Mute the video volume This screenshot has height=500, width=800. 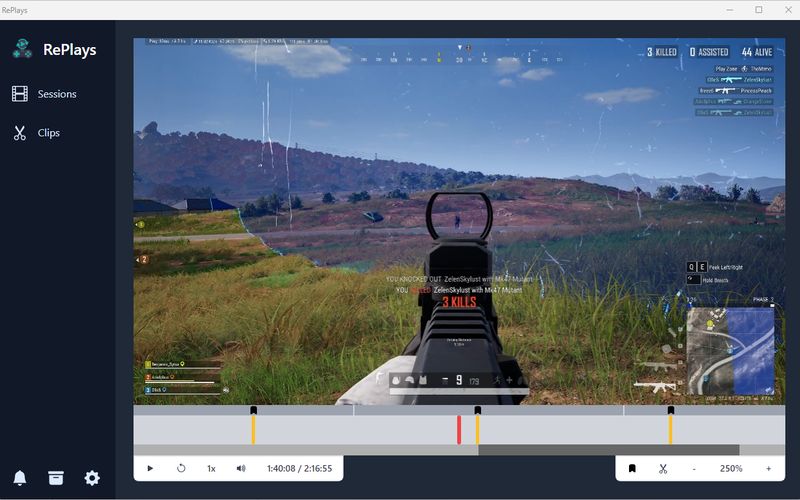tap(241, 468)
